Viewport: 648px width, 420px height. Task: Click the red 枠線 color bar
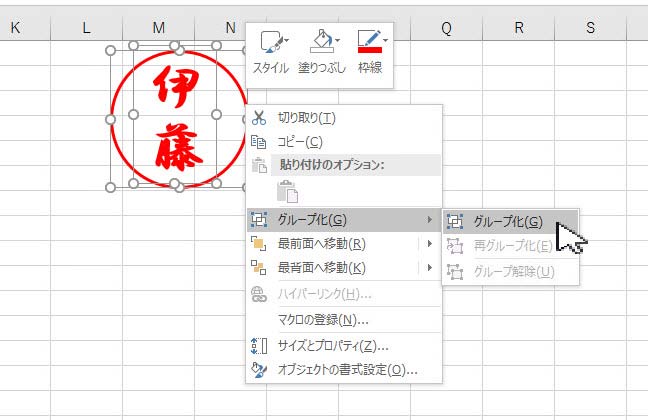pyautogui.click(x=367, y=49)
